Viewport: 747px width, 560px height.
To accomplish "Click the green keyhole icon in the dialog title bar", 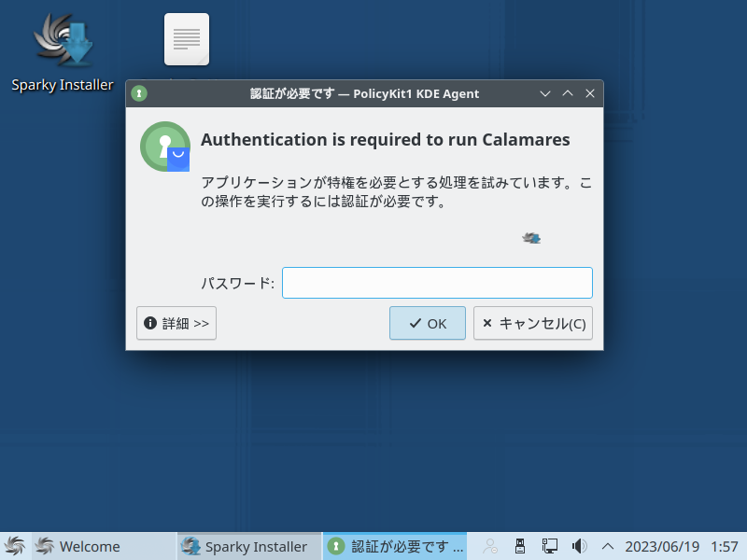I will pos(139,93).
